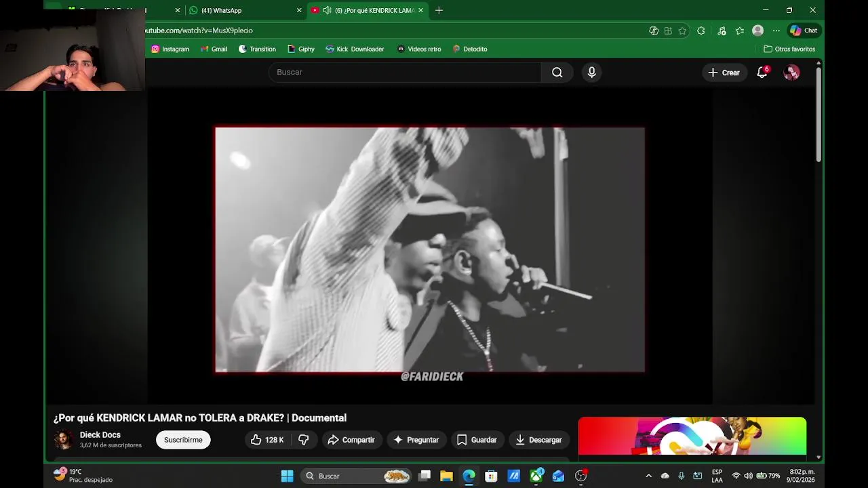Open the volume tray icon

tap(748, 476)
